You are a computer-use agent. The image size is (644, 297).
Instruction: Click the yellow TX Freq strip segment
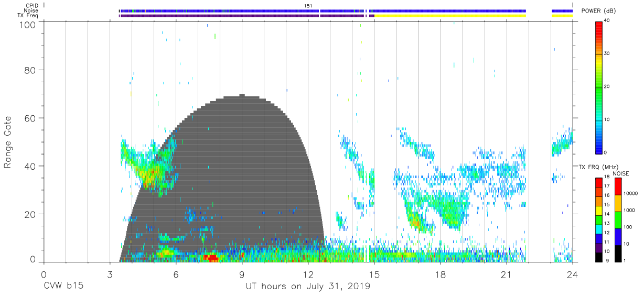450,16
